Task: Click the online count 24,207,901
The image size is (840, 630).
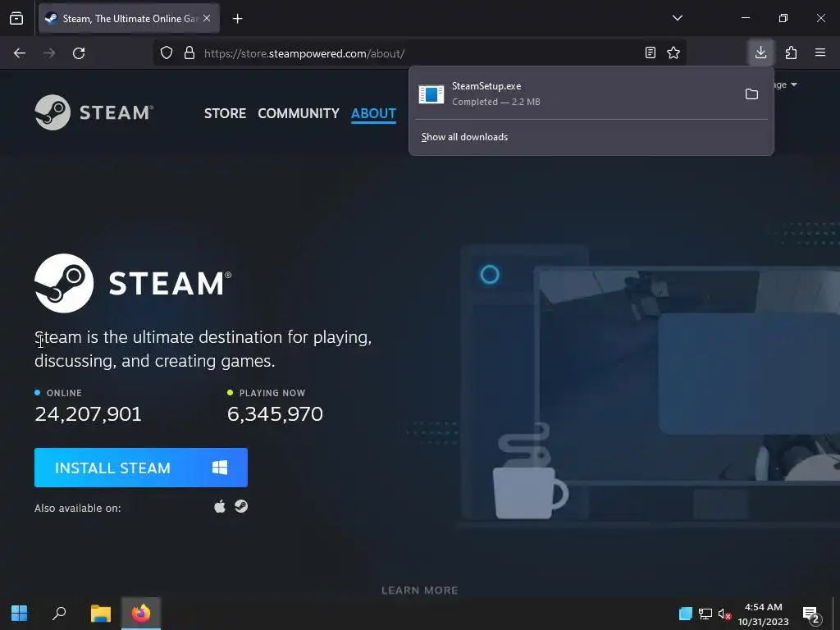Action: tap(88, 413)
